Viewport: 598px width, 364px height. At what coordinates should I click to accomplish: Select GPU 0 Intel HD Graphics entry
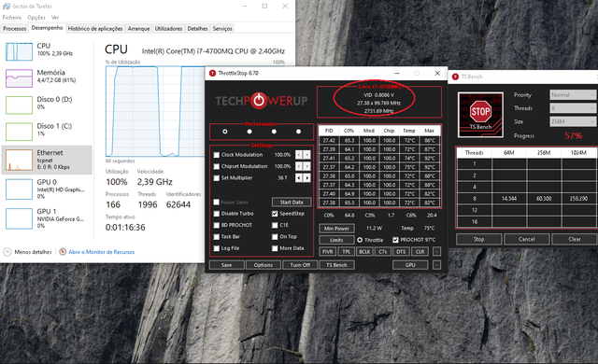click(x=48, y=189)
